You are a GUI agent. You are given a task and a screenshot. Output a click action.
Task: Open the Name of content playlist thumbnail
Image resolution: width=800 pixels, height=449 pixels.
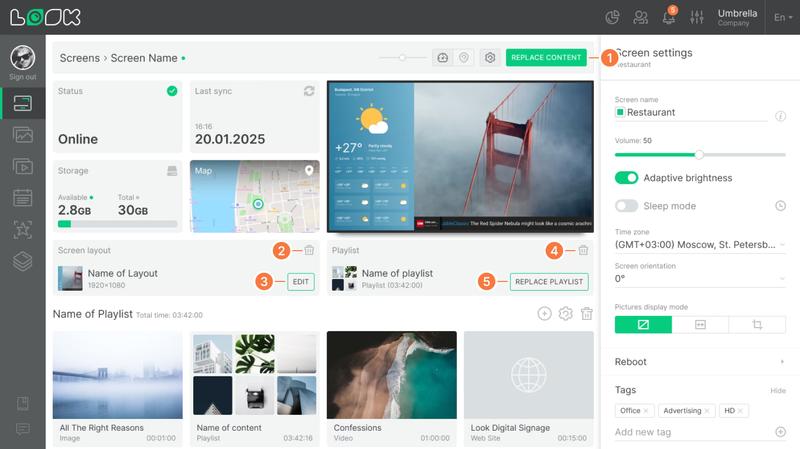[255, 375]
